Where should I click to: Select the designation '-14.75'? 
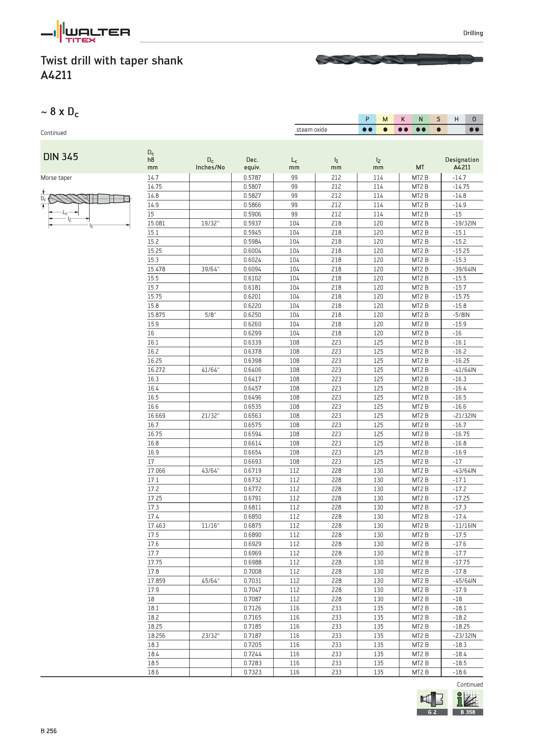(x=461, y=186)
